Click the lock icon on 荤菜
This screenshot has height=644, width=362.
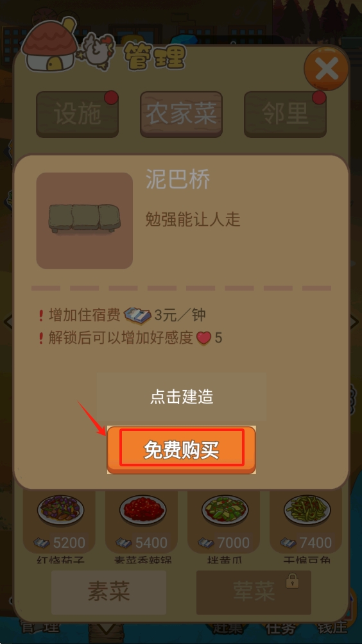pyautogui.click(x=292, y=580)
